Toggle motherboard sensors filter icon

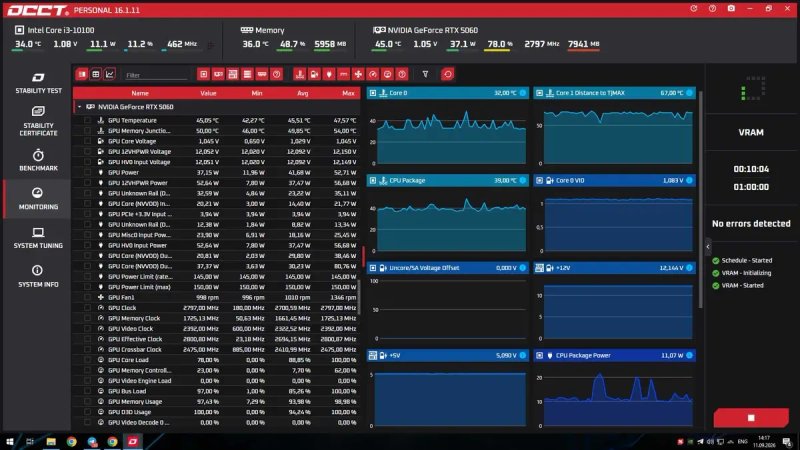point(233,74)
